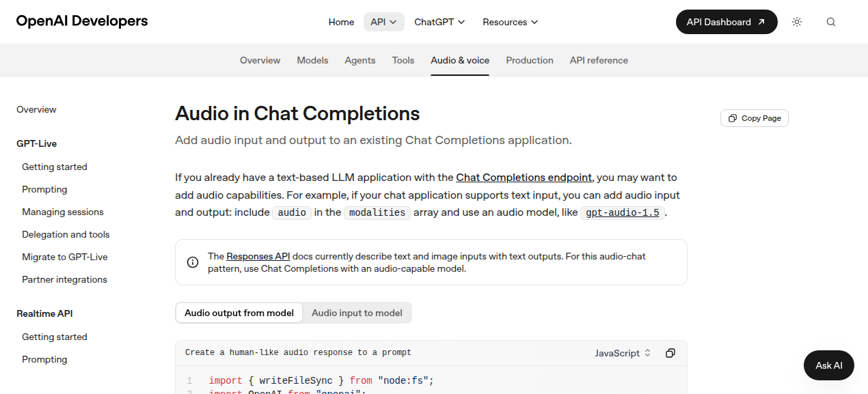Open Prompting under Realtime API
Screen dimensions: 868x394
(x=44, y=359)
